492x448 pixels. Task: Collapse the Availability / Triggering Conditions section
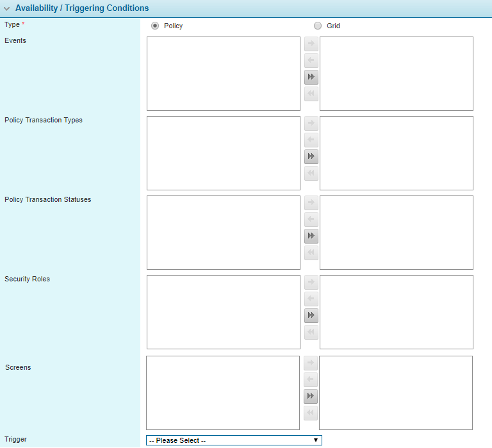7,9
